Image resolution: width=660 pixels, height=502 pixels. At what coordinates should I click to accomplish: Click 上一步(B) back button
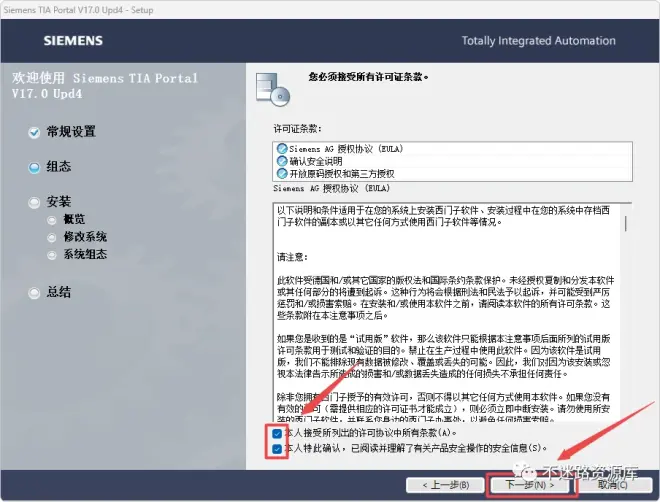(x=445, y=485)
